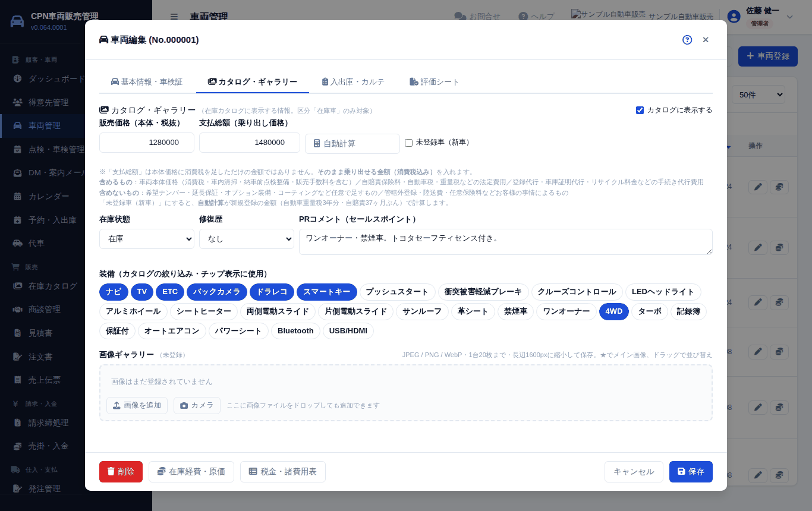Open the help icon in dialog header
The width and height of the screenshot is (812, 511).
click(687, 40)
